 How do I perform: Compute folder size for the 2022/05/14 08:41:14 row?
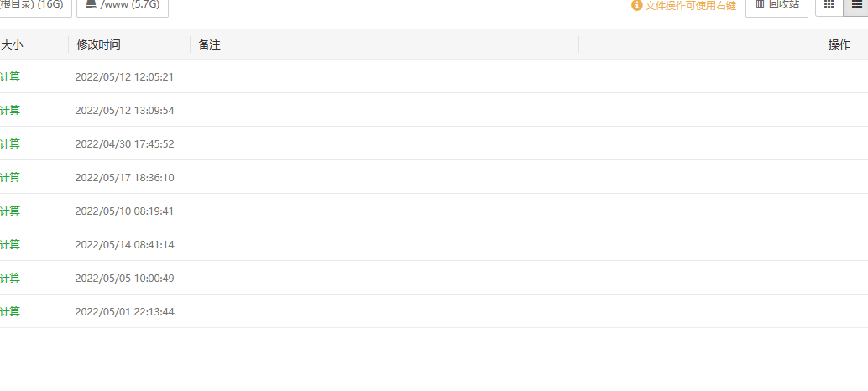pos(9,244)
